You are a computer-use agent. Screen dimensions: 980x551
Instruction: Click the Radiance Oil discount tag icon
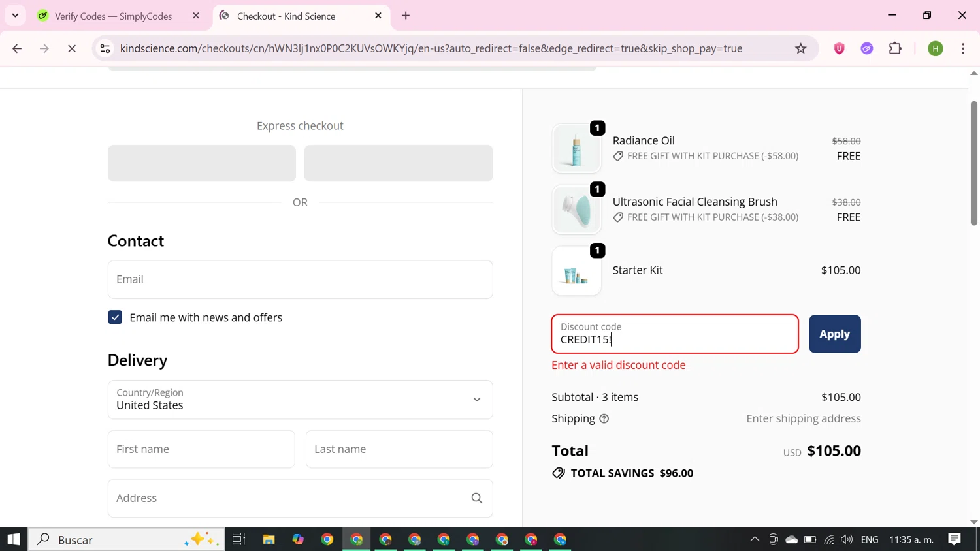coord(618,156)
